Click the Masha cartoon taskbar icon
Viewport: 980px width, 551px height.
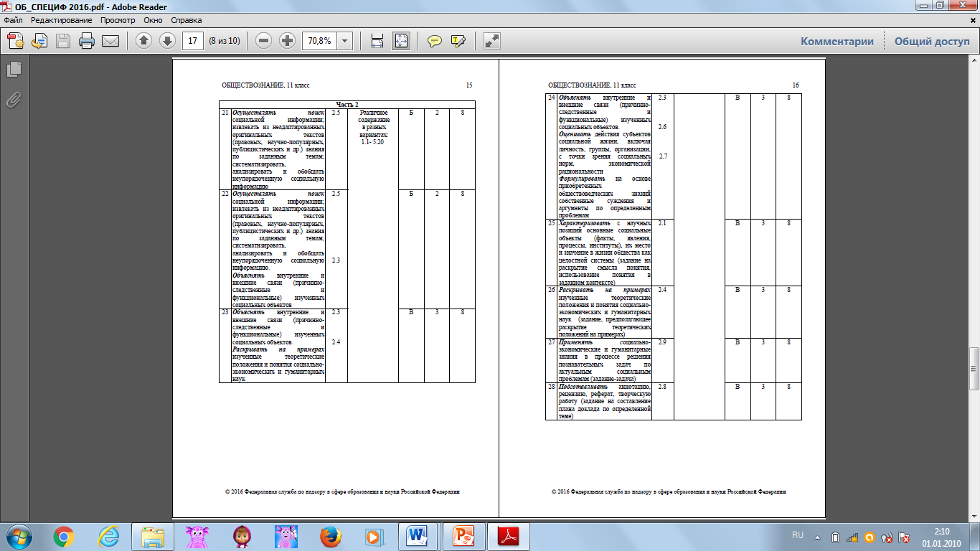coord(242,536)
